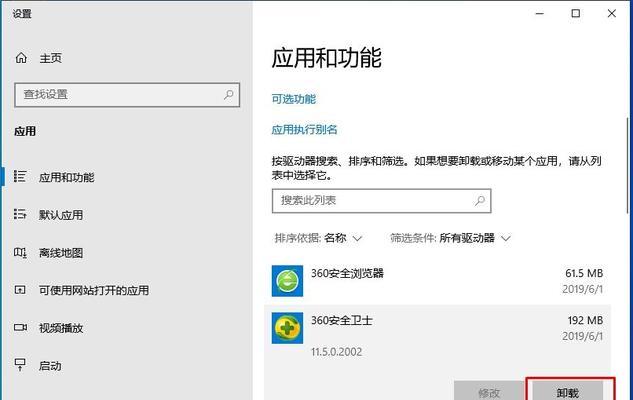Screen dimensions: 633x400
Task: Click magnifier icon in 搜索此列表 box
Action: click(480, 200)
